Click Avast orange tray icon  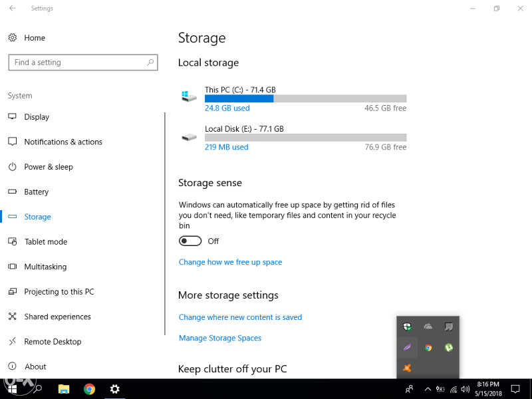point(407,368)
